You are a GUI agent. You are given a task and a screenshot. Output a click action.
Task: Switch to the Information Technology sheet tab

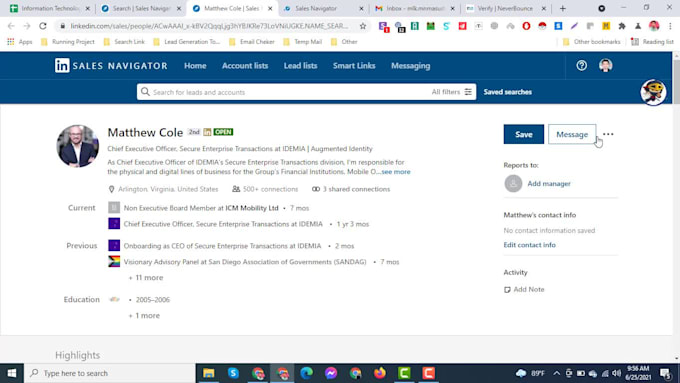coord(49,8)
